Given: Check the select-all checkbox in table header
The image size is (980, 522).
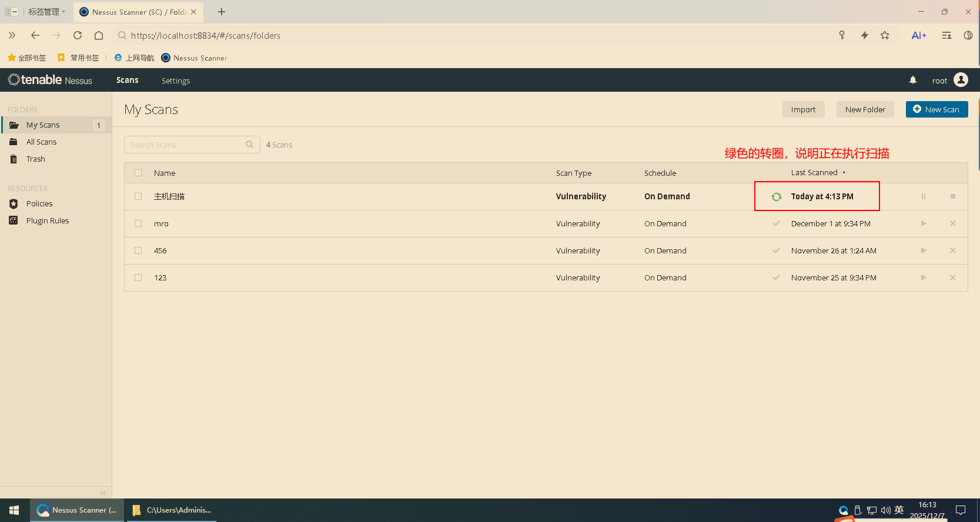Looking at the screenshot, I should click(138, 173).
